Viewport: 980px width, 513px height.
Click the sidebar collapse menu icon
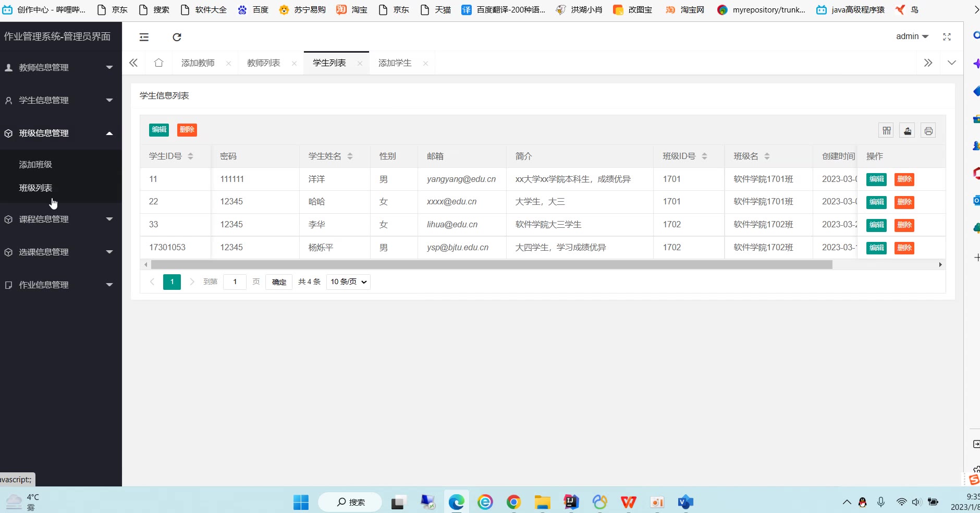pos(144,37)
